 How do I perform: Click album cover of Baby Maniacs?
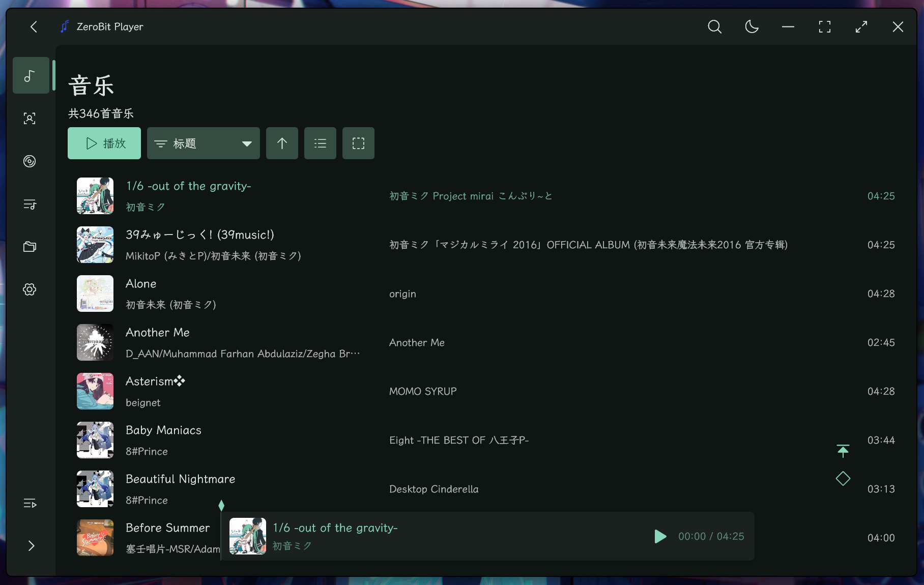(x=95, y=440)
